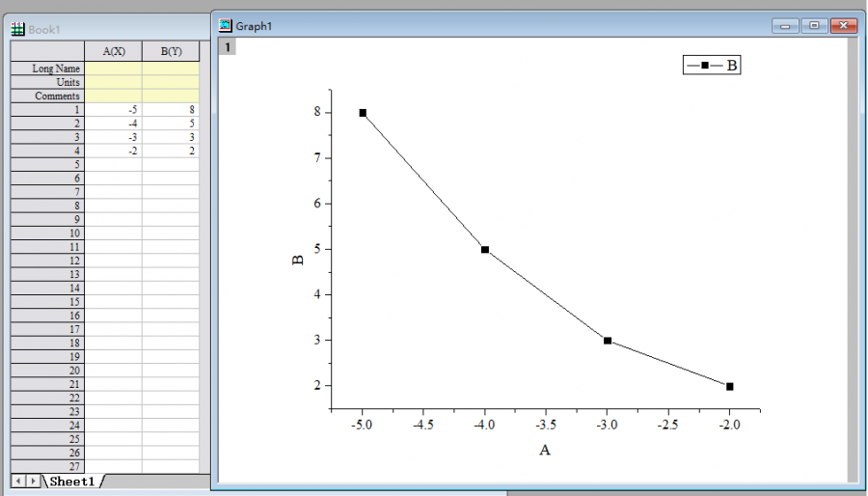
Task: Click the Book1 title bar
Action: point(108,29)
